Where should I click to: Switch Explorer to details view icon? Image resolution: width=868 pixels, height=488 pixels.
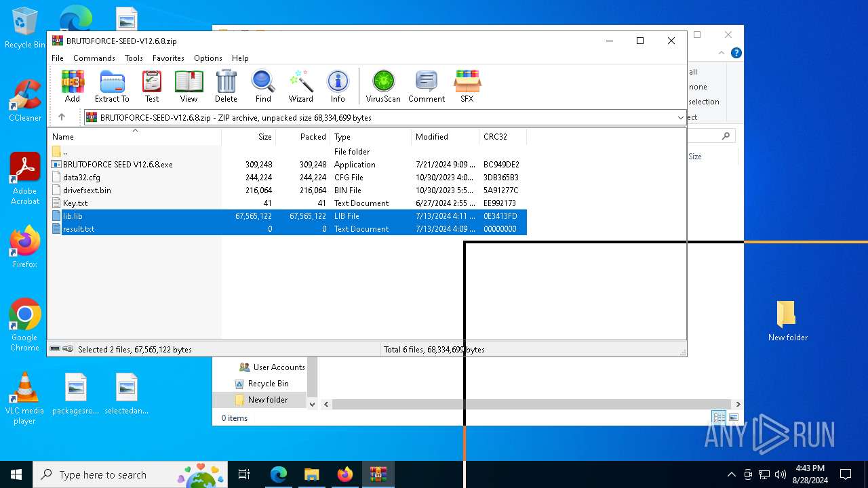(719, 418)
